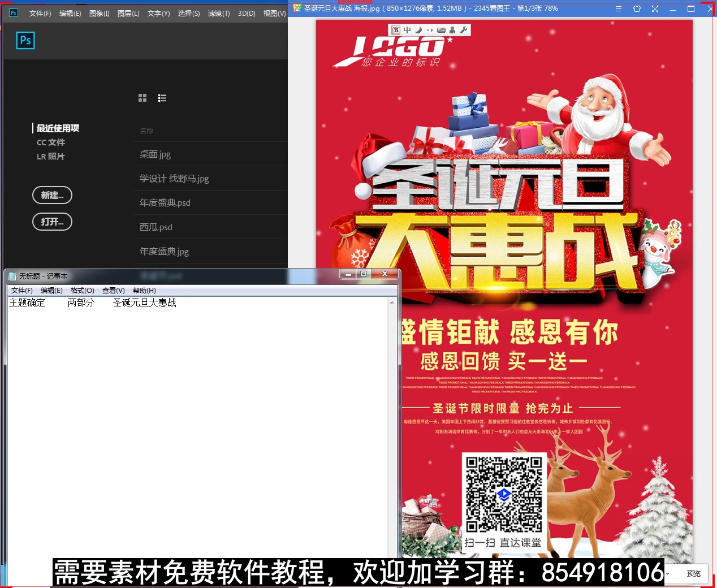Click the 五笔 input method indicator
The width and height of the screenshot is (717, 588).
pos(395,30)
